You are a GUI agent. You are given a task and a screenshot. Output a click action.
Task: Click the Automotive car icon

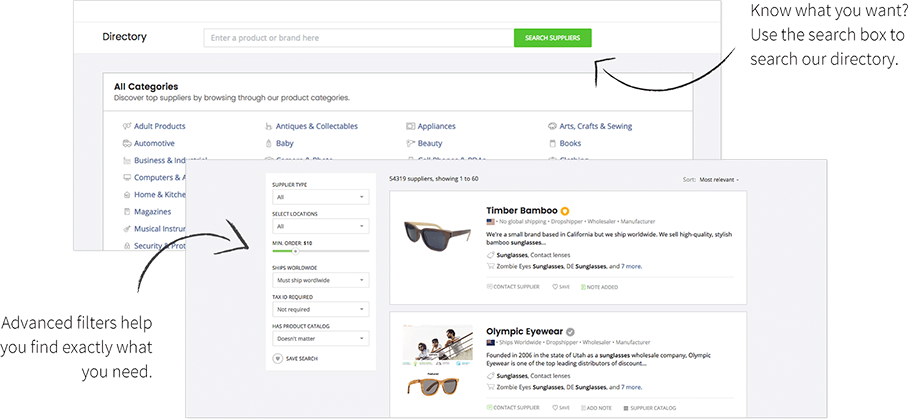pyautogui.click(x=127, y=144)
